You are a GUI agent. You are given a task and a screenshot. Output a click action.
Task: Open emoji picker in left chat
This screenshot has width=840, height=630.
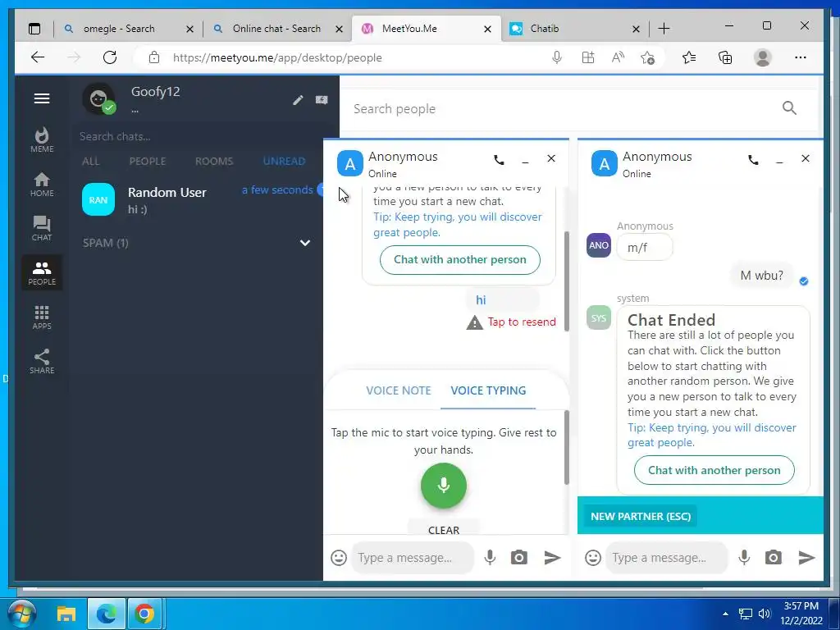tap(339, 558)
